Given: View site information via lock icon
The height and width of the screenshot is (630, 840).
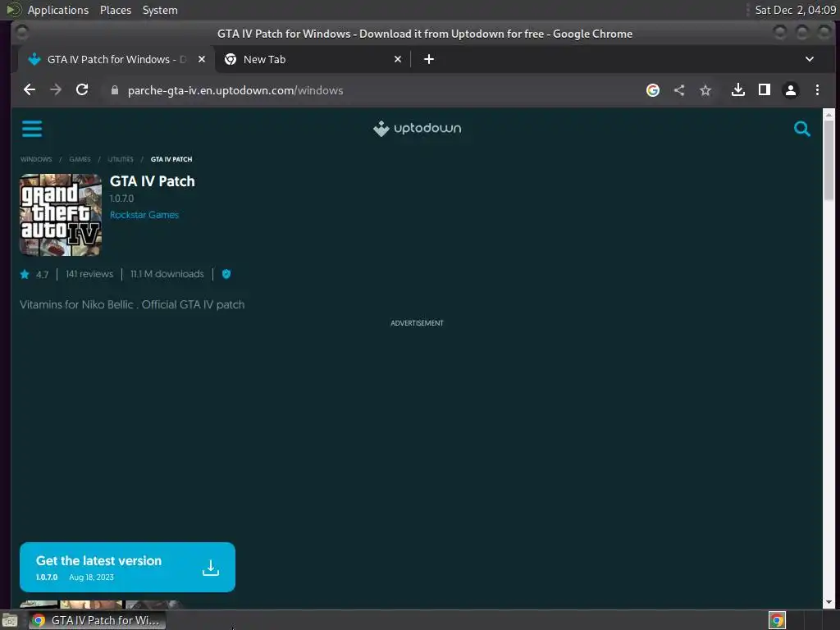Looking at the screenshot, I should (114, 90).
